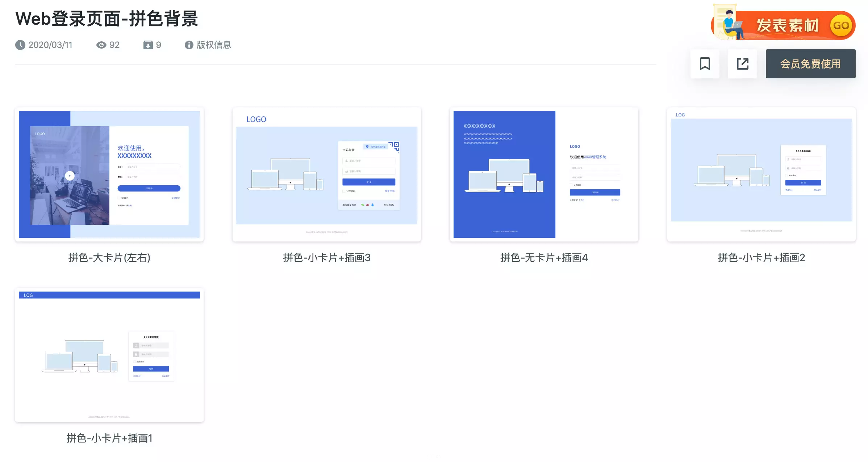The width and height of the screenshot is (868, 462).
Task: Open the 版权信息 link
Action: 214,45
